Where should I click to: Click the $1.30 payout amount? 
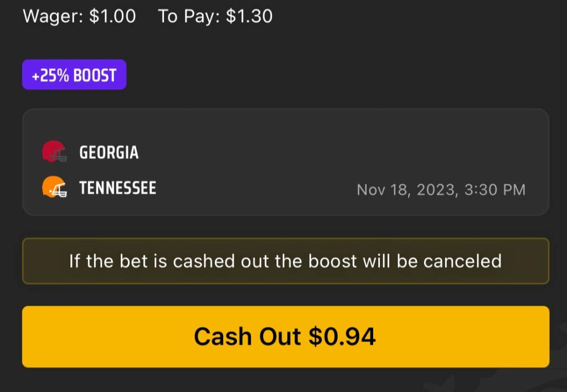[x=249, y=17]
